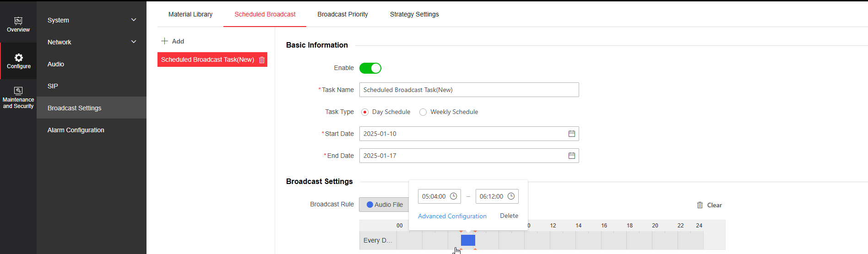Screen dimensions: 868x254
Task: Switch to Material Library tab
Action: 190,14
